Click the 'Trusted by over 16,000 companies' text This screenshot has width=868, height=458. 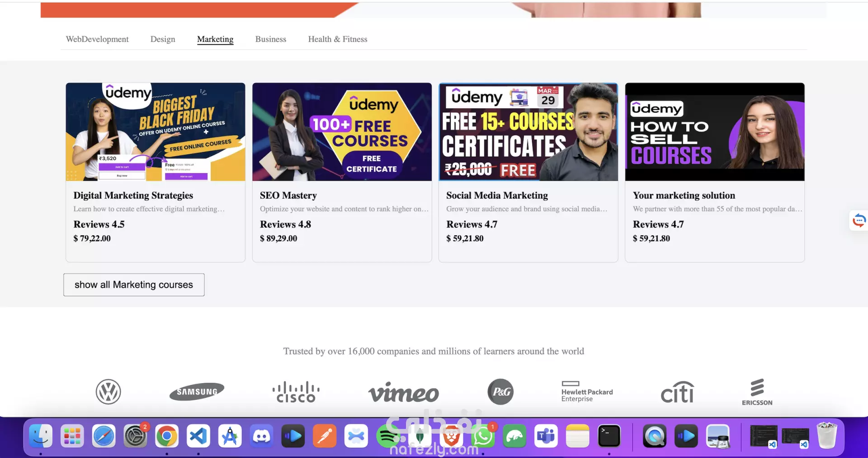point(434,351)
